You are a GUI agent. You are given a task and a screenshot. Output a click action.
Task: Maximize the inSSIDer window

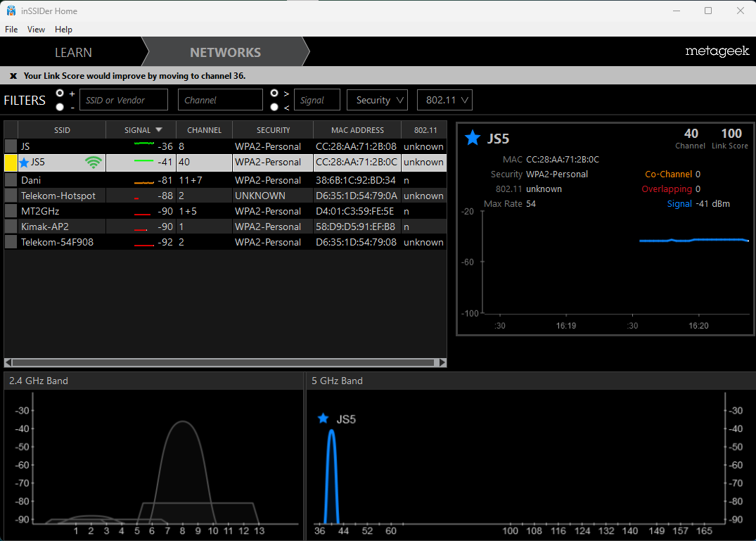coord(707,11)
